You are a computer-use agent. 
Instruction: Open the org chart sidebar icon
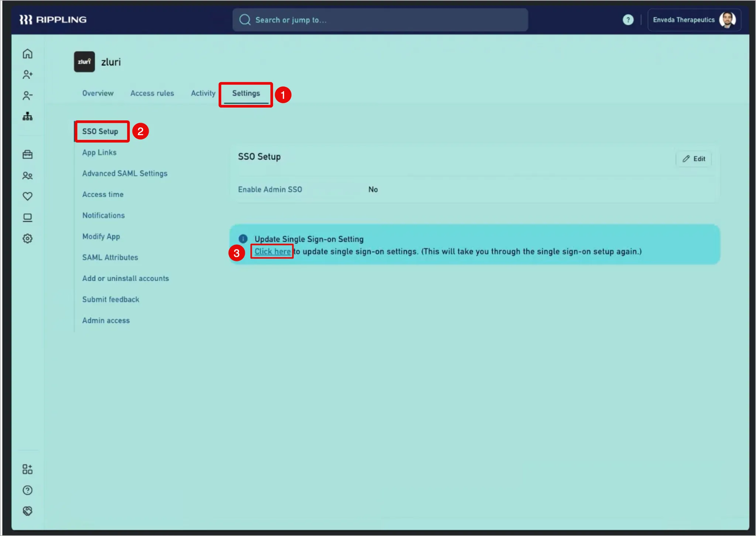[28, 117]
